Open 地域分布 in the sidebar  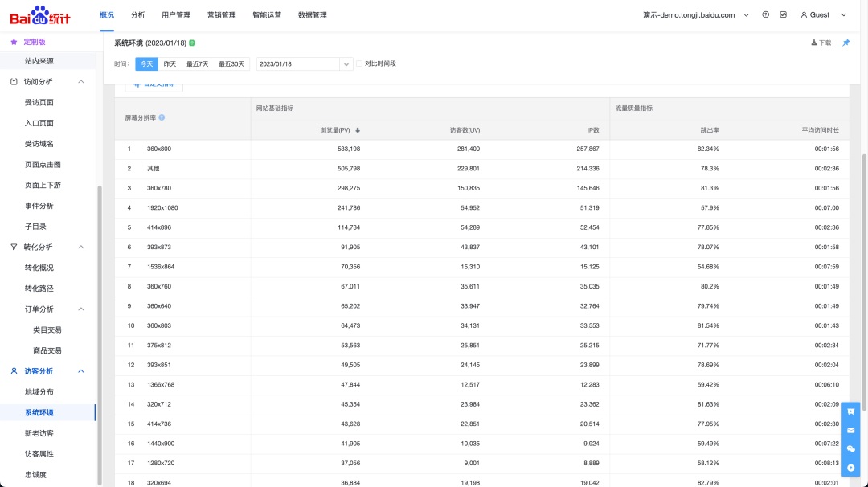tap(39, 392)
